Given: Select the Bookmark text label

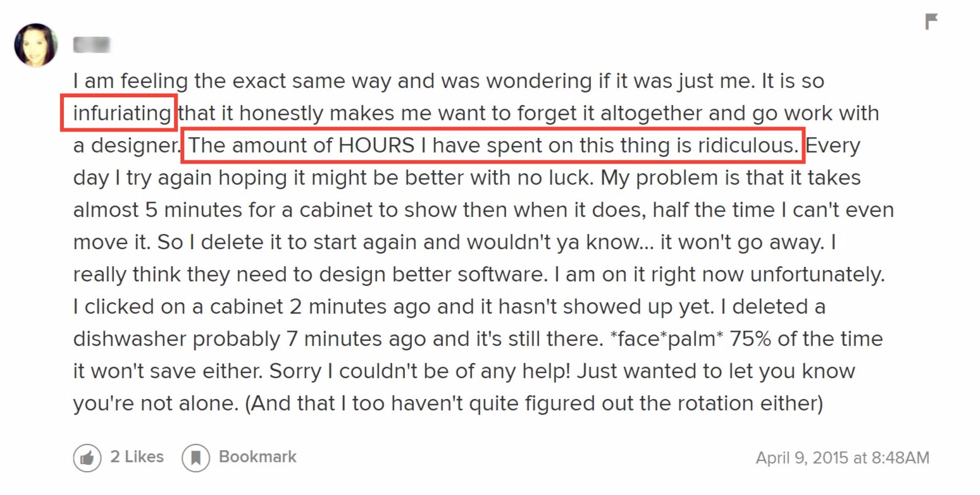Looking at the screenshot, I should 257,456.
